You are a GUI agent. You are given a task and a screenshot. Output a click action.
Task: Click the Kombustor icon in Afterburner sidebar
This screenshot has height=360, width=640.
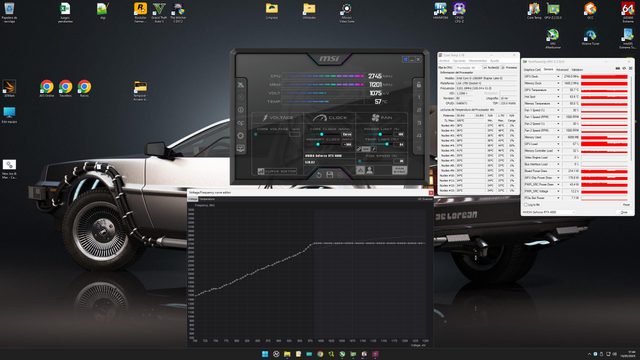[x=241, y=98]
